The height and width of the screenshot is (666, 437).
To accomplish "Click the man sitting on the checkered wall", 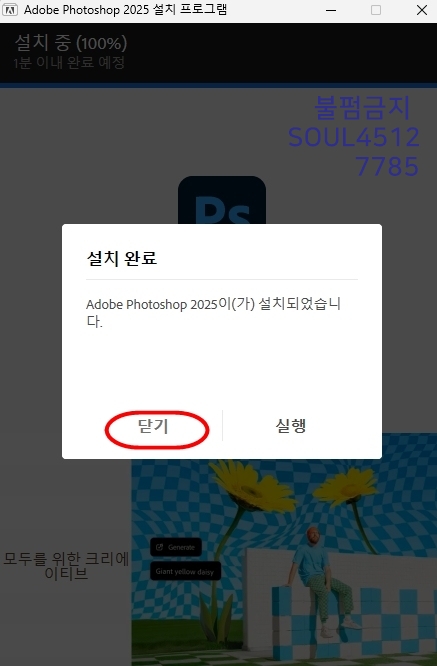I will (x=321, y=583).
